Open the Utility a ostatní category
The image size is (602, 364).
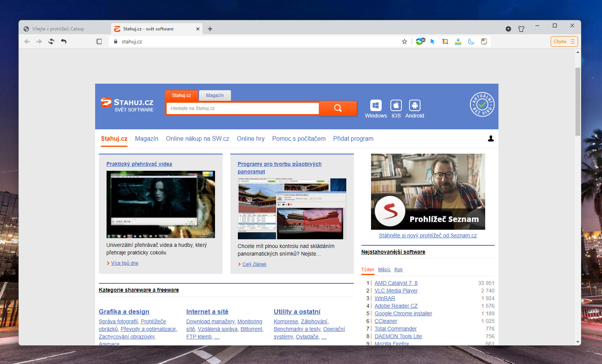tap(297, 312)
